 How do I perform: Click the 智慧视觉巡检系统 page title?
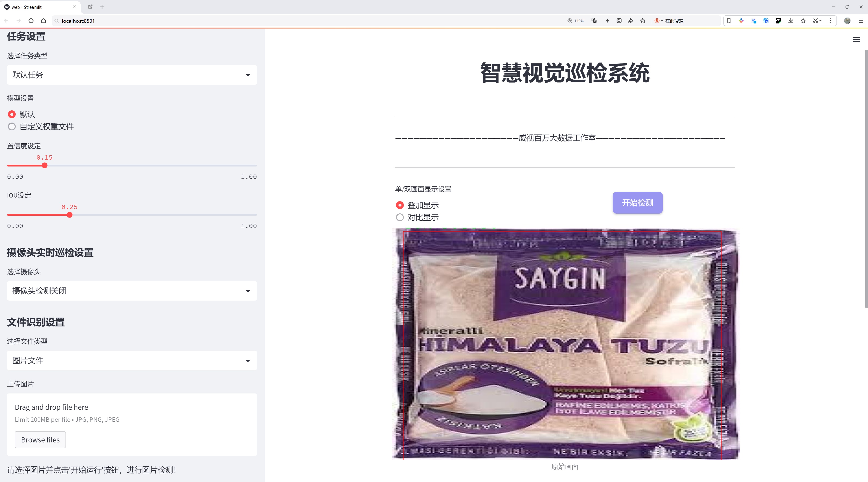[x=565, y=73]
